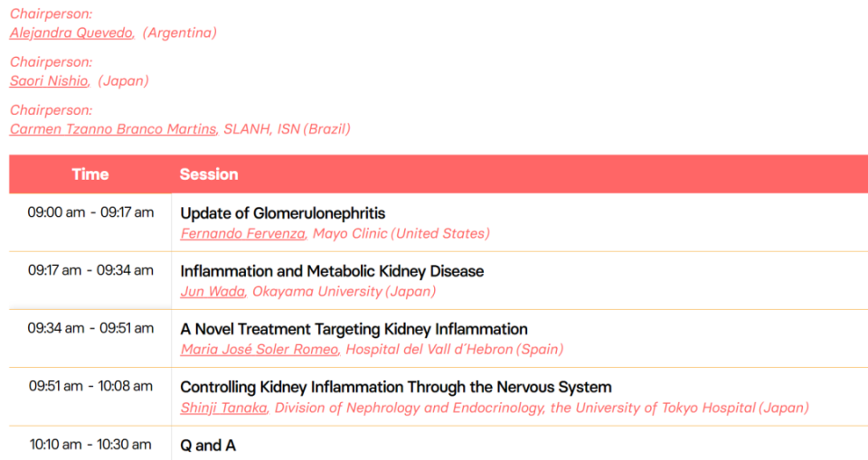Select Controlling Kidney Inflammation Through Nervous System
Viewport: 868px width, 460px height.
click(x=396, y=388)
